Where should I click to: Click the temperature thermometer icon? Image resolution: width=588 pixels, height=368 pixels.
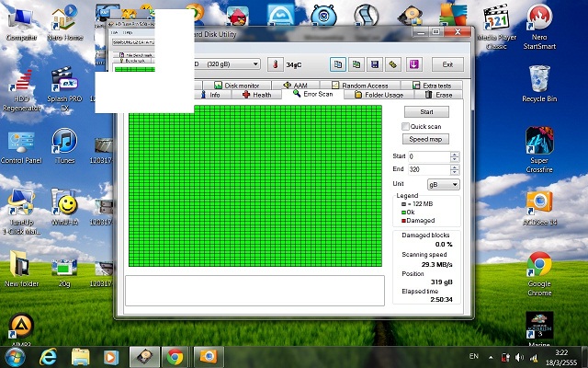(x=274, y=65)
